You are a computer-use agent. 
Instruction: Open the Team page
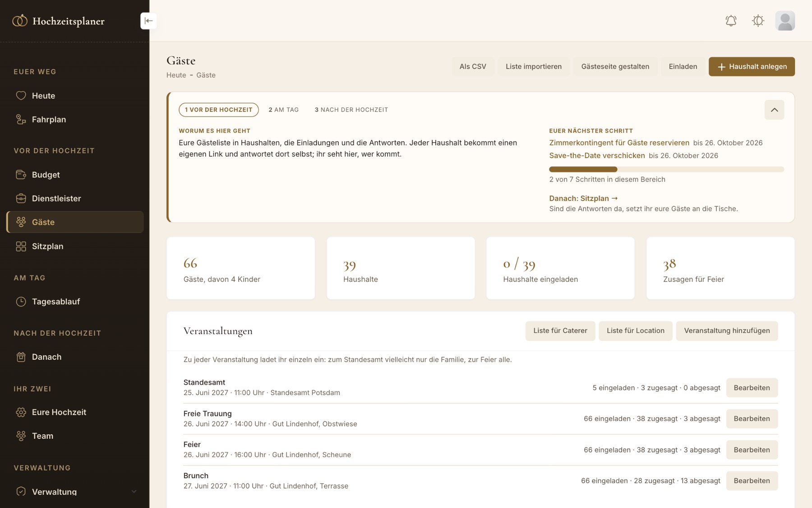point(75,436)
